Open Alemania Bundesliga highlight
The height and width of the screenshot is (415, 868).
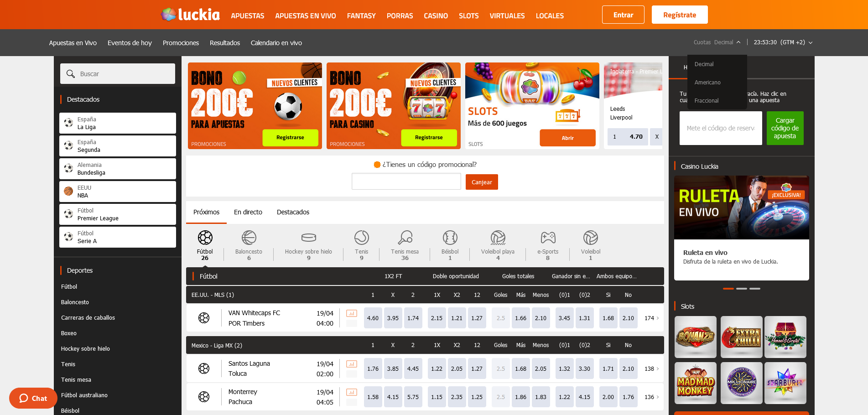118,169
